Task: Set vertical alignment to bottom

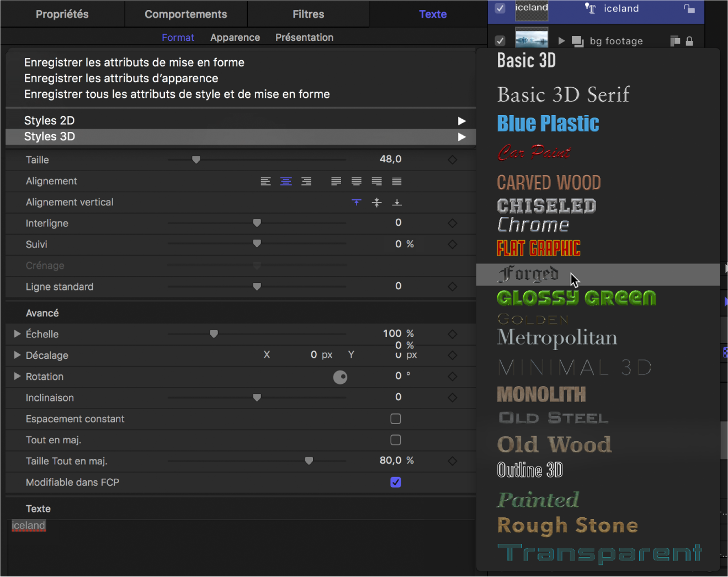Action: 397,203
